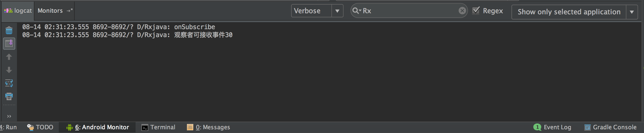Uncheck the Regex checkbox

476,11
